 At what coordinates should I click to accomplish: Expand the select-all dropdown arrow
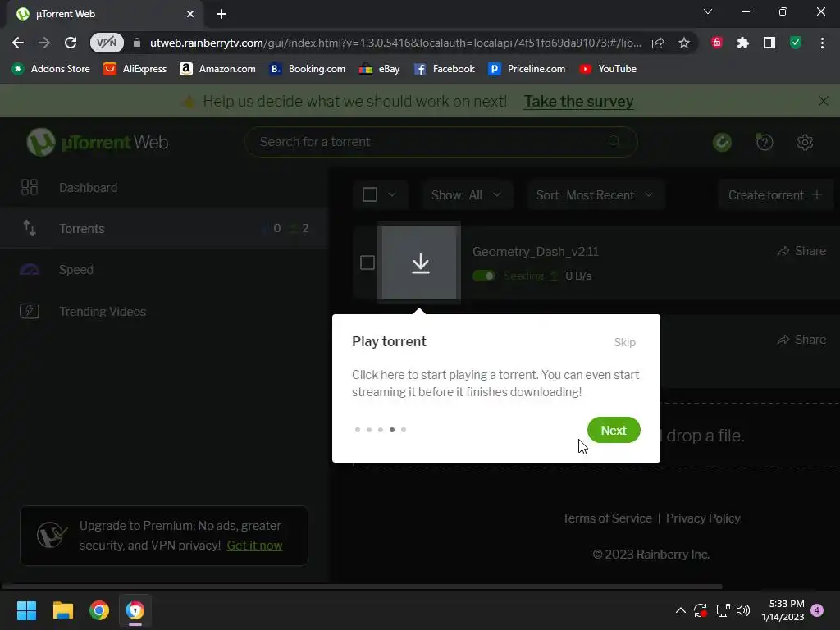[x=392, y=194]
